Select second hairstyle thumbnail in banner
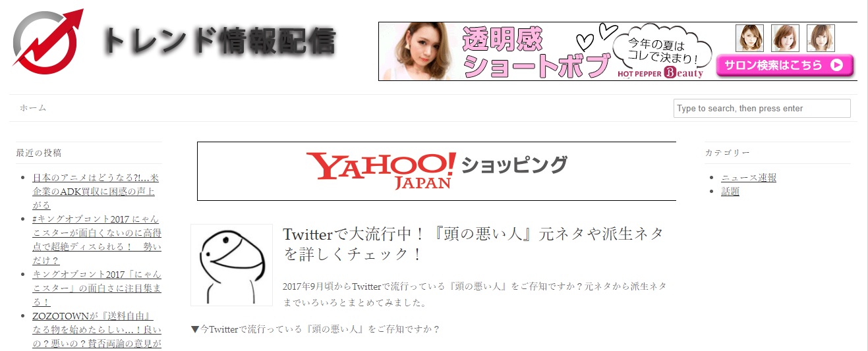This screenshot has width=868, height=351. pyautogui.click(x=785, y=38)
